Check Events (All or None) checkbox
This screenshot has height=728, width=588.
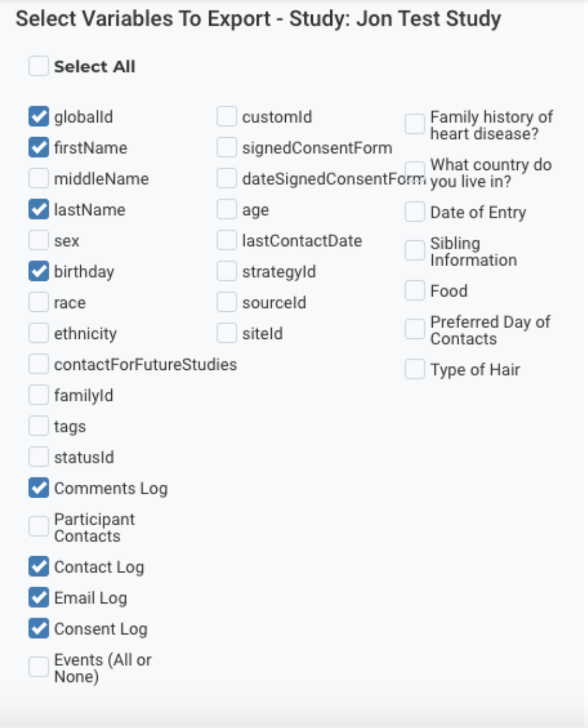coord(39,668)
